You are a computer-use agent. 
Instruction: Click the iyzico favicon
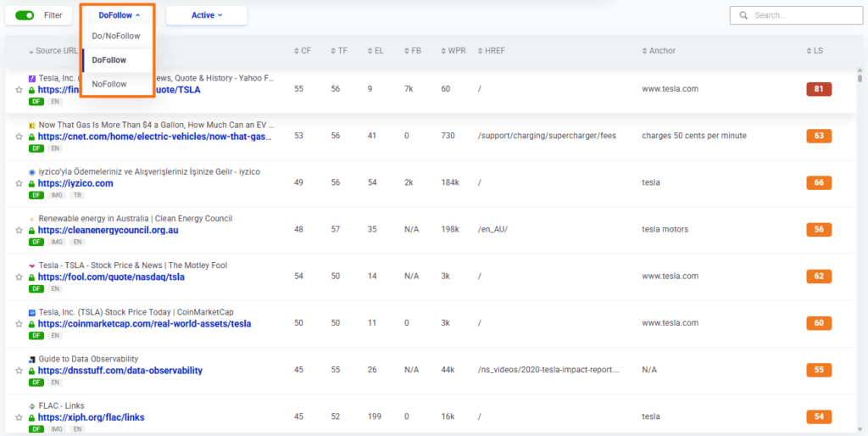coord(32,172)
